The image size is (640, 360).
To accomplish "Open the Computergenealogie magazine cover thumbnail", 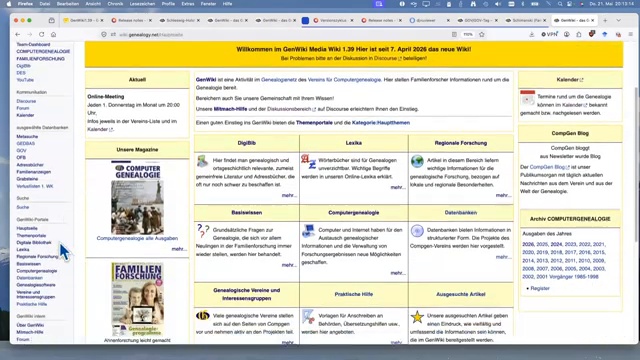I will 138,198.
